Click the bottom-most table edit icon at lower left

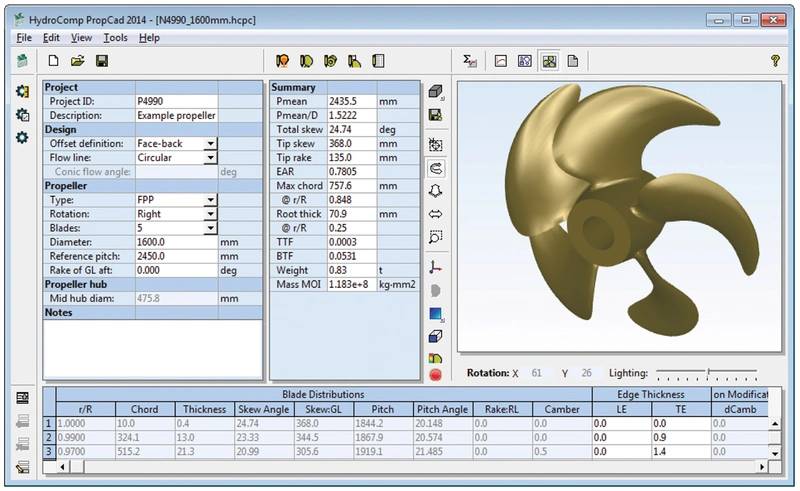22,467
